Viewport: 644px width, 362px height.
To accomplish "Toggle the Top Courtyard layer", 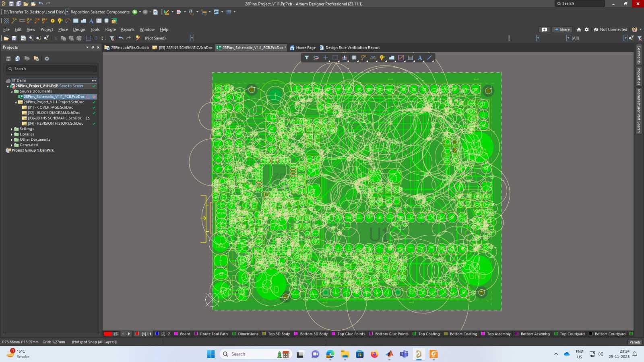I will (x=572, y=334).
